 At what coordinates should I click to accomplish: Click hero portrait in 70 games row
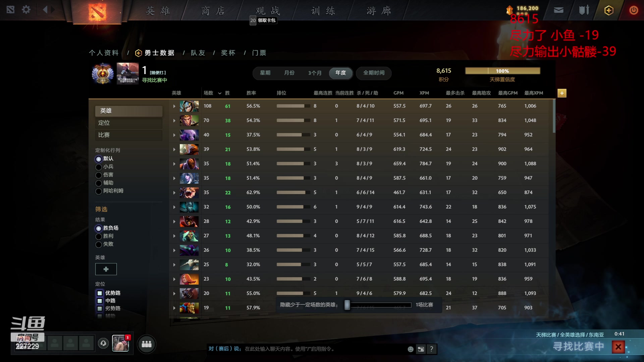click(x=189, y=121)
